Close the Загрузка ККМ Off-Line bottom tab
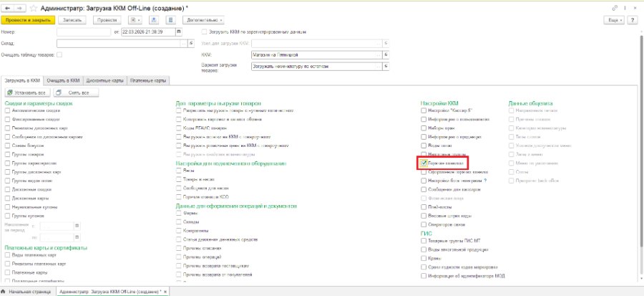The image size is (644, 296). [165, 292]
